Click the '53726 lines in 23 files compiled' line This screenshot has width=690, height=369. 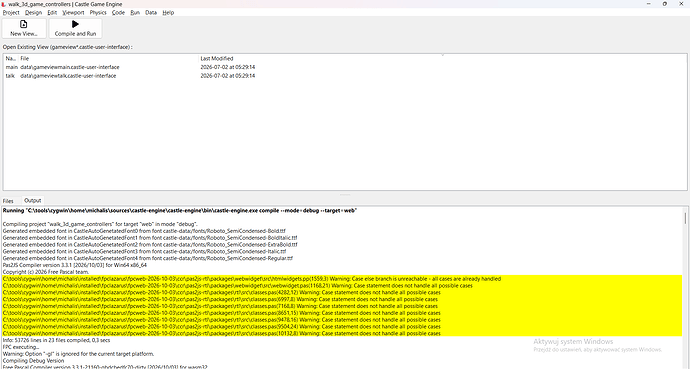coord(56,340)
